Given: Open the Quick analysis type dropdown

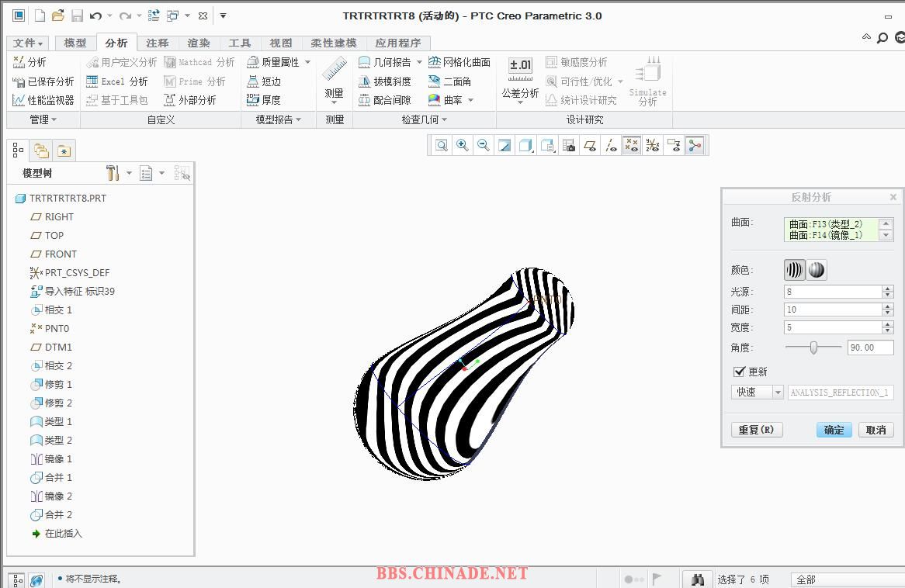Looking at the screenshot, I should pyautogui.click(x=778, y=393).
